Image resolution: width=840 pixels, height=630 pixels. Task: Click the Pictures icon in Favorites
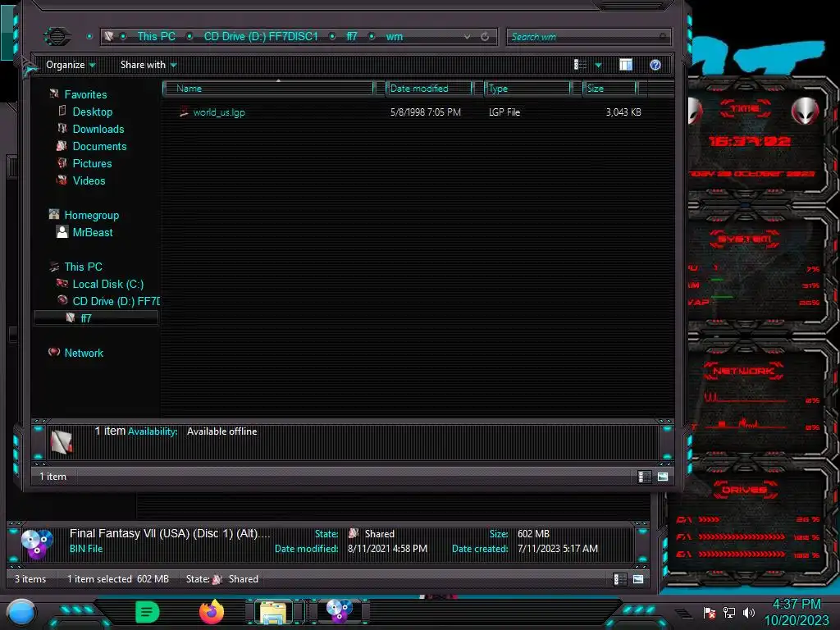62,163
